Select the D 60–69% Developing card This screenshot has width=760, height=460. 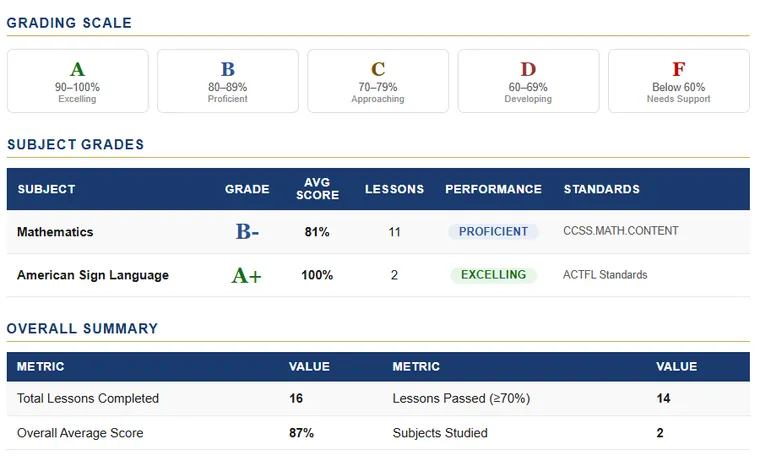point(528,81)
